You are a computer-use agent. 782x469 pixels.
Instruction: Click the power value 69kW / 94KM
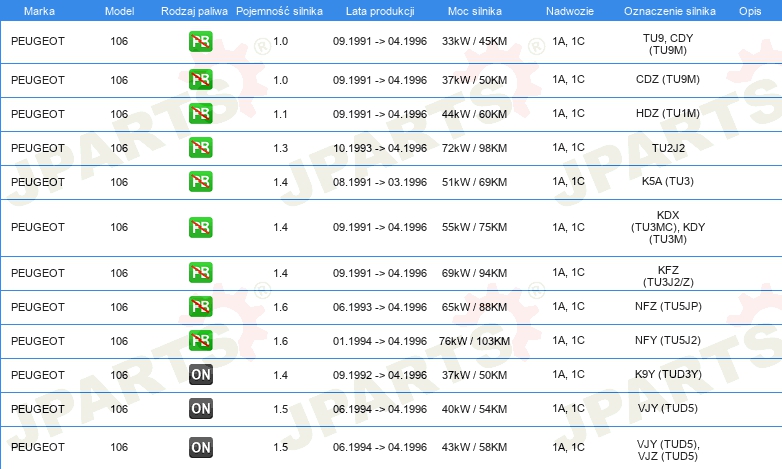(474, 273)
